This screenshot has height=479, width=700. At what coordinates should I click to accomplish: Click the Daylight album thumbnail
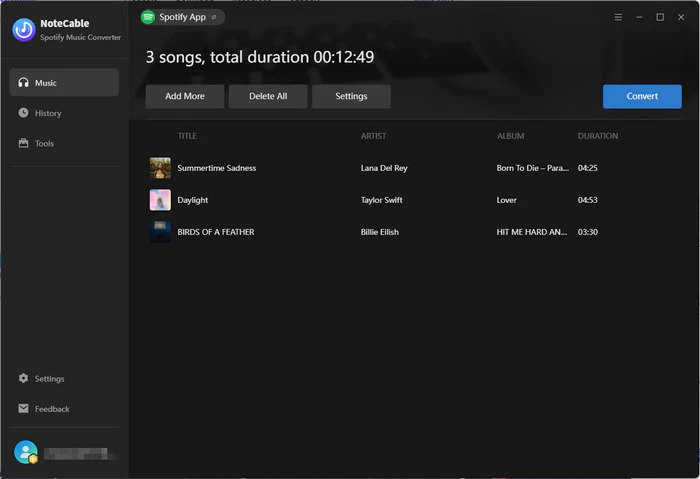(160, 200)
